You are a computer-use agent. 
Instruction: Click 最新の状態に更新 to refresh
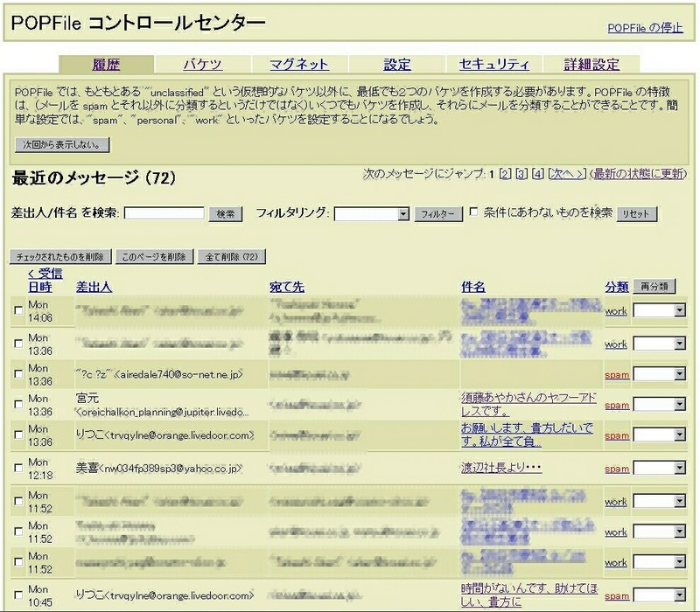click(x=638, y=174)
